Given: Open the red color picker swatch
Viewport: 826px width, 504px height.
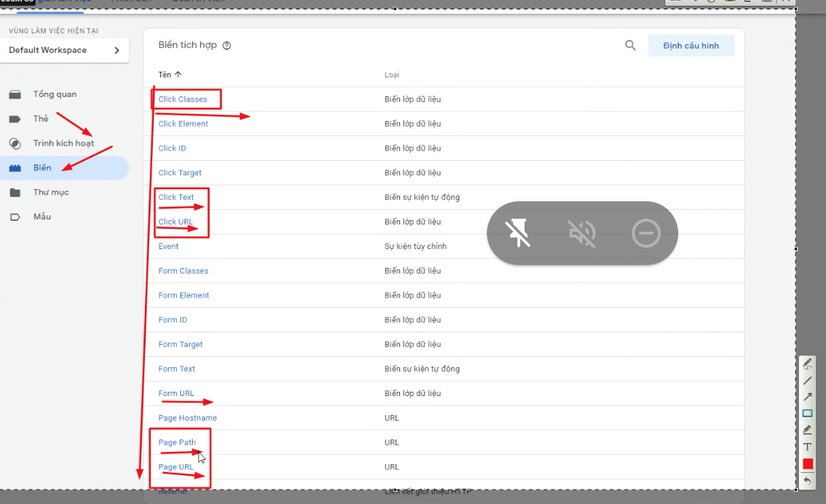Looking at the screenshot, I should pyautogui.click(x=808, y=464).
